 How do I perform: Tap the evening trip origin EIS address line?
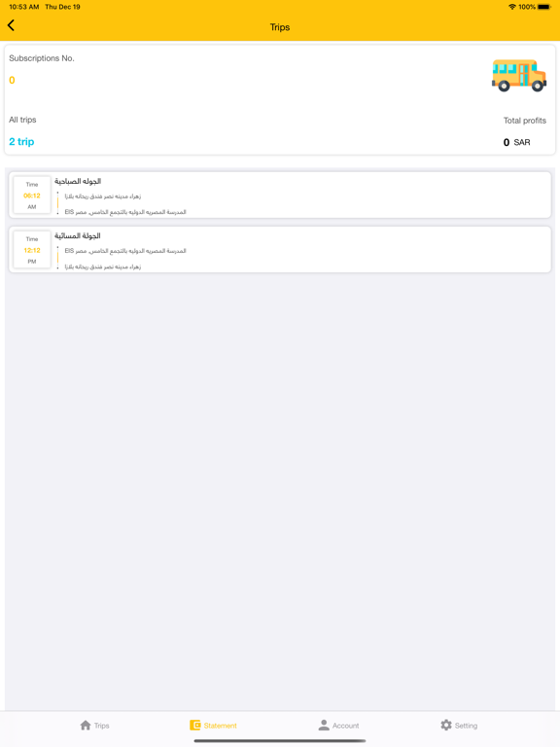125,251
